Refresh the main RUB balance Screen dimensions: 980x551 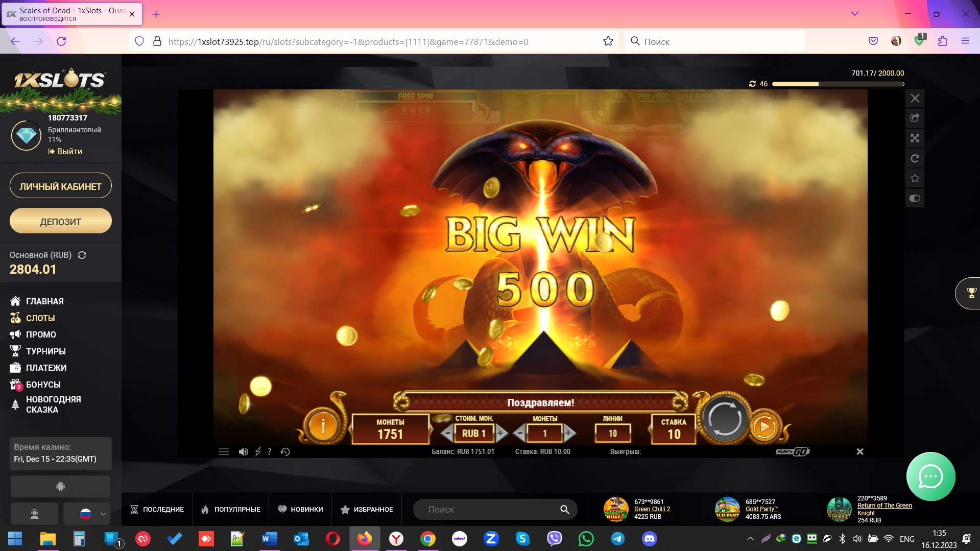click(82, 255)
